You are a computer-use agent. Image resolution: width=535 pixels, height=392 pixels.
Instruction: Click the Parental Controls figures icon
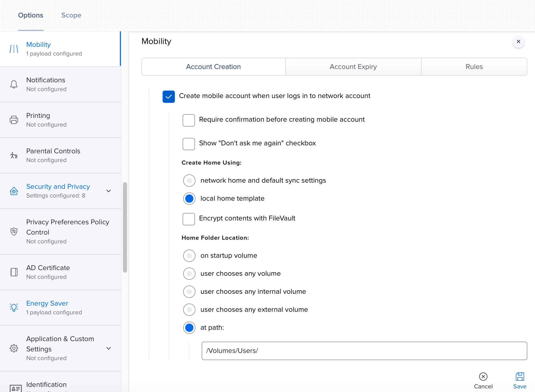tap(14, 155)
